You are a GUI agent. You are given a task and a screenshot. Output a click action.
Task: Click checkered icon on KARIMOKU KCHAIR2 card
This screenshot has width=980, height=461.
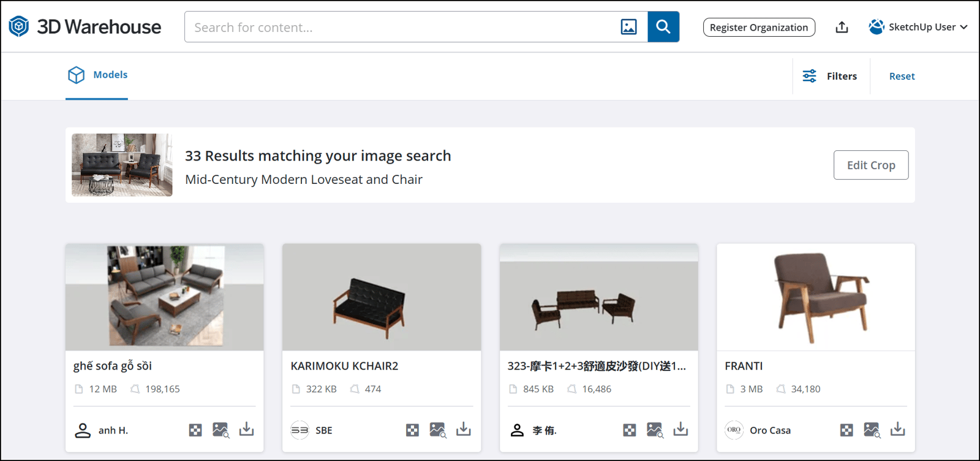[412, 430]
